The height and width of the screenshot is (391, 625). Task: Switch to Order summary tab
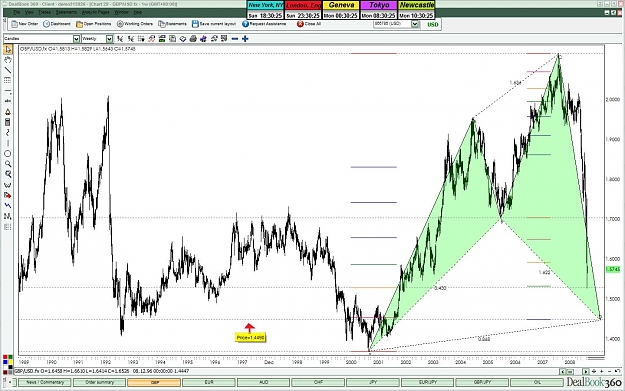[99, 382]
